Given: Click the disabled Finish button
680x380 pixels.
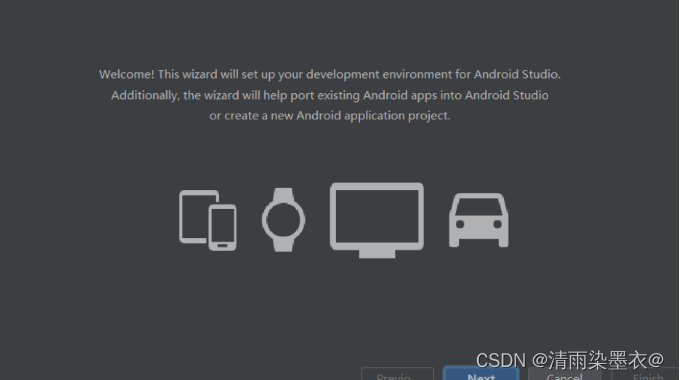Looking at the screenshot, I should (x=645, y=374).
